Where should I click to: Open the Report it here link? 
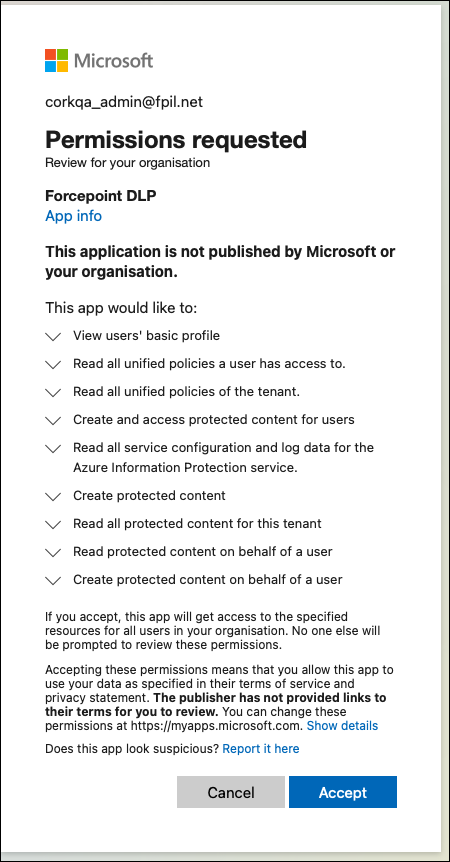coord(261,749)
